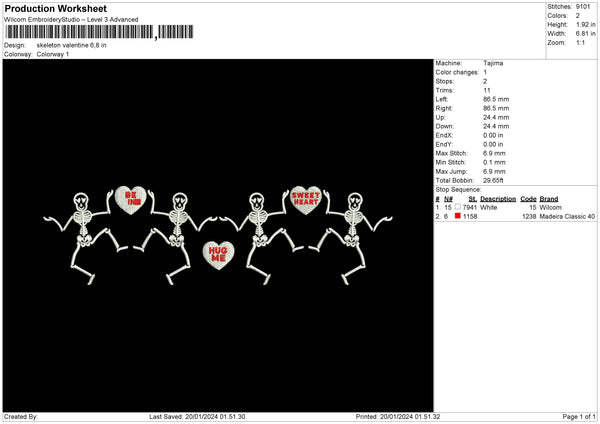Viewport: 600px width, 424px height.
Task: Click the Description column header
Action: tap(498, 198)
